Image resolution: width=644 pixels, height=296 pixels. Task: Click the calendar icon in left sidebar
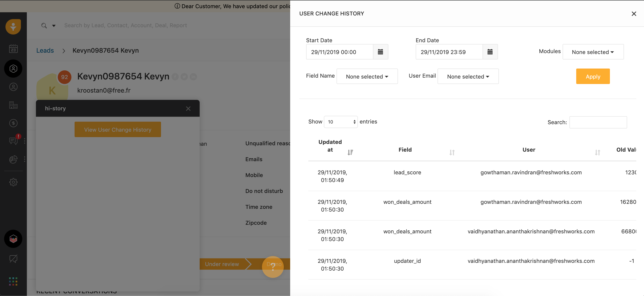[x=13, y=49]
